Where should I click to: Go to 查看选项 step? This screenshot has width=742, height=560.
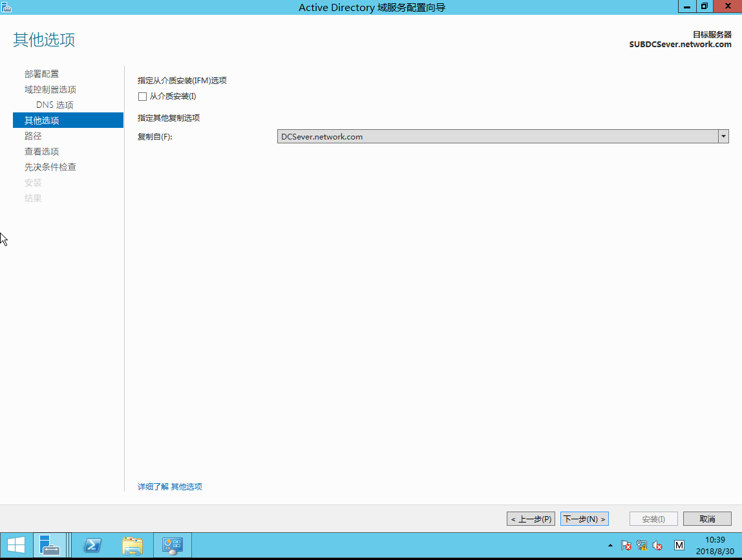[x=41, y=151]
